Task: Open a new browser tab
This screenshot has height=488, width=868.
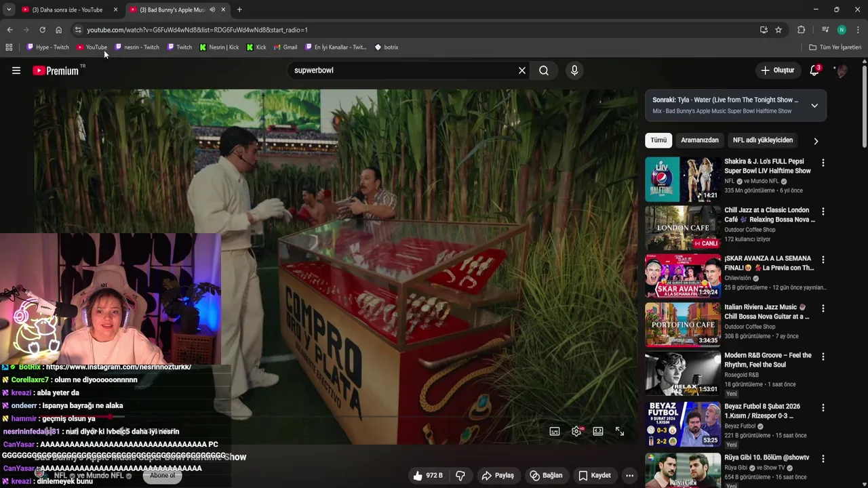Action: click(239, 9)
